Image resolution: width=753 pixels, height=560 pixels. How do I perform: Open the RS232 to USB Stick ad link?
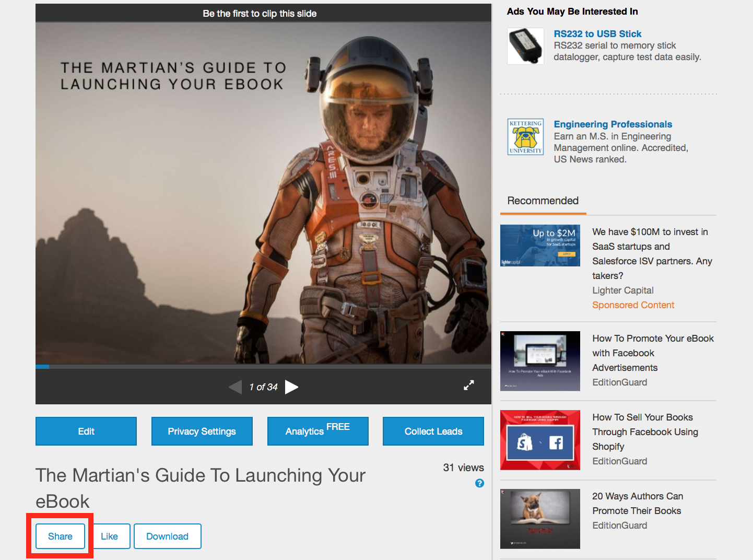[x=597, y=34]
